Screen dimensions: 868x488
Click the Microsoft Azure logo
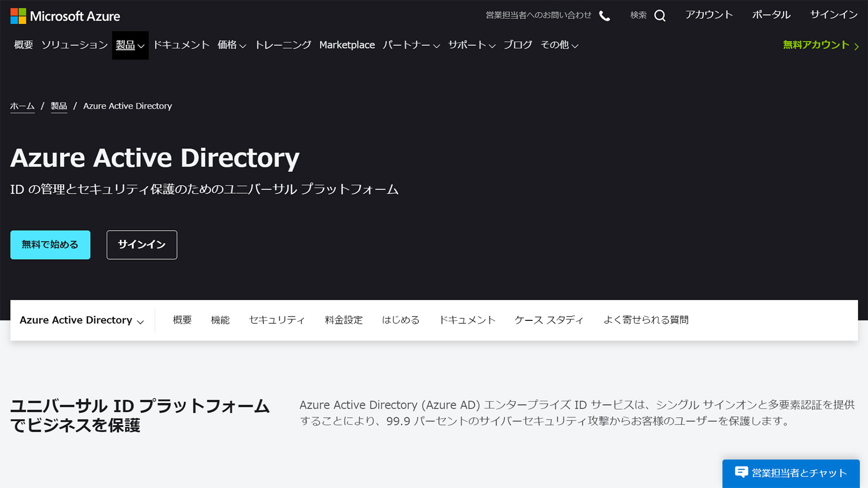tap(65, 16)
